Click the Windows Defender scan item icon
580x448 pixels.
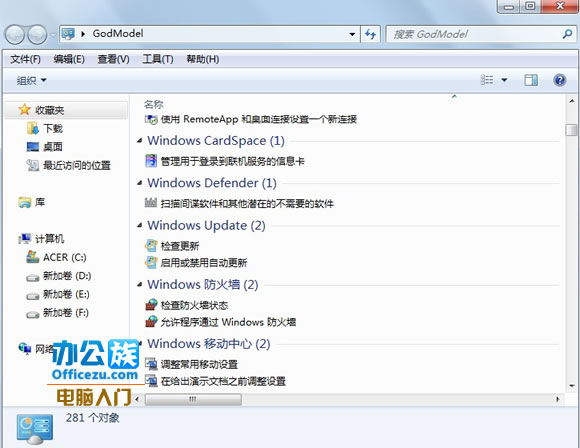click(151, 202)
